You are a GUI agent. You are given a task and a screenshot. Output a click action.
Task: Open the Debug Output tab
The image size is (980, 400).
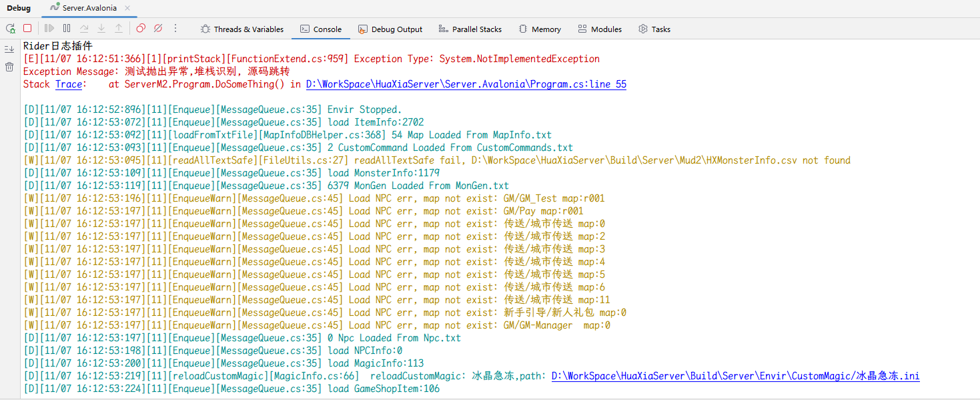(x=390, y=29)
